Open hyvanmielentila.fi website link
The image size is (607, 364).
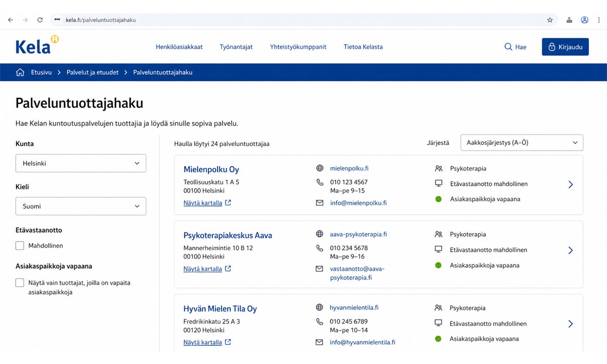tap(354, 307)
